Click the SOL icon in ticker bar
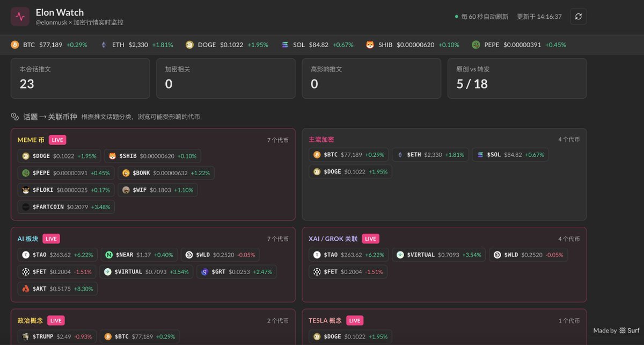Image resolution: width=644 pixels, height=345 pixels. [284, 45]
